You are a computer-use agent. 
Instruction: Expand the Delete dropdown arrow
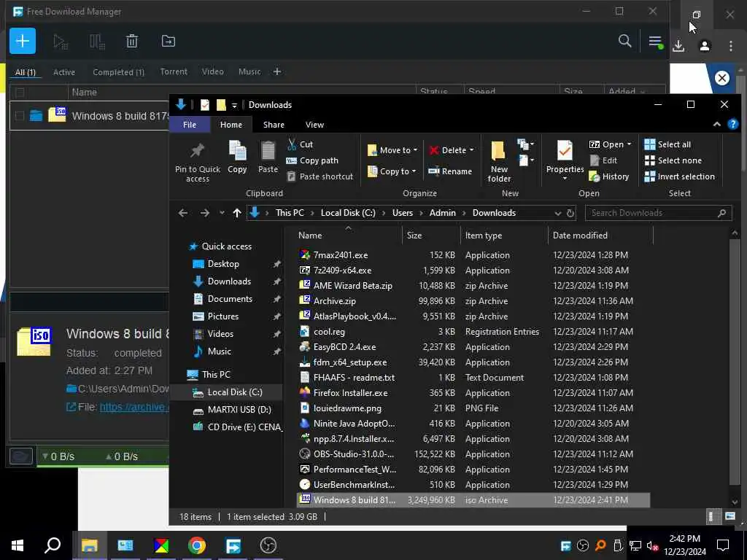(x=472, y=150)
